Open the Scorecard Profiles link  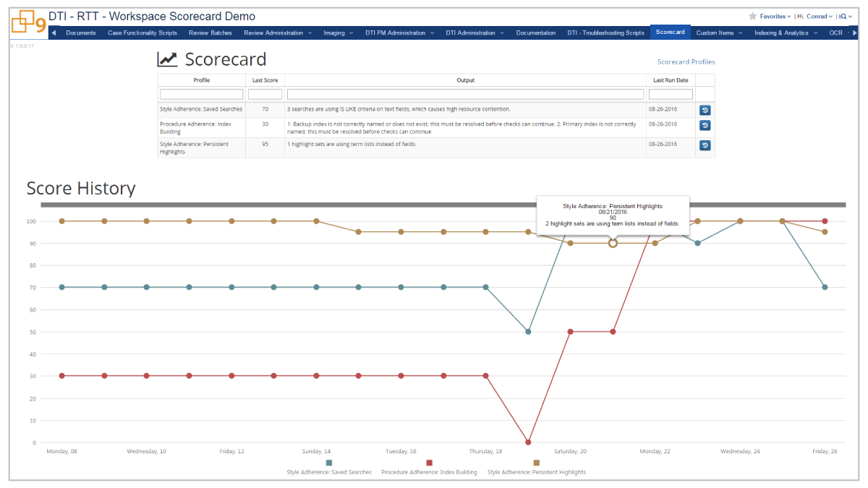[x=686, y=61]
